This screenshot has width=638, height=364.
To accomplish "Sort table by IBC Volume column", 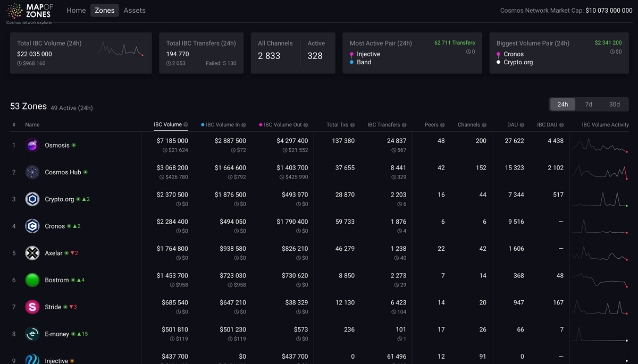I will coord(168,125).
